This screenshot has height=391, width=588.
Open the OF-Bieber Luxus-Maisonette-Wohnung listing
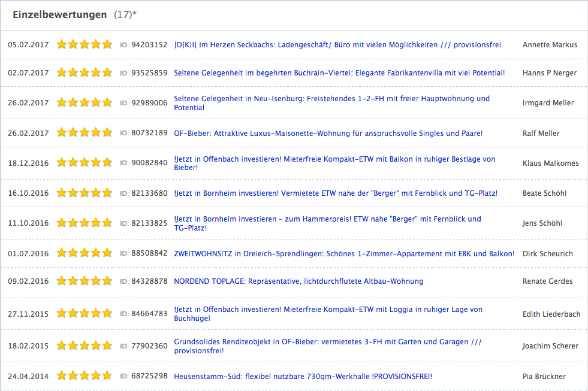(327, 133)
